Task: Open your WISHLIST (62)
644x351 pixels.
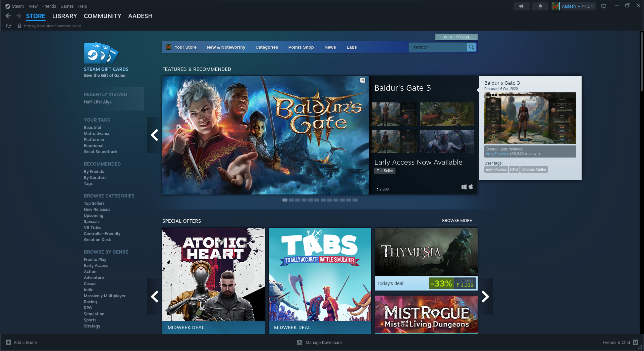Action: click(457, 37)
